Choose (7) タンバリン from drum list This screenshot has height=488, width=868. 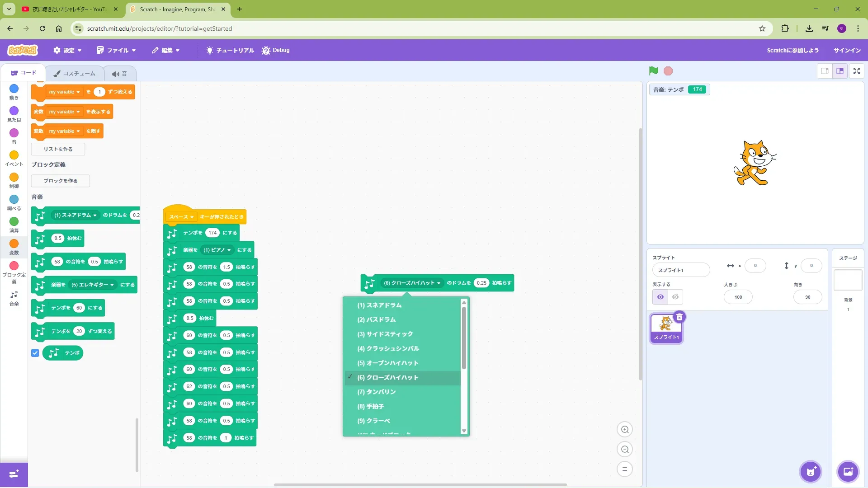[376, 392]
